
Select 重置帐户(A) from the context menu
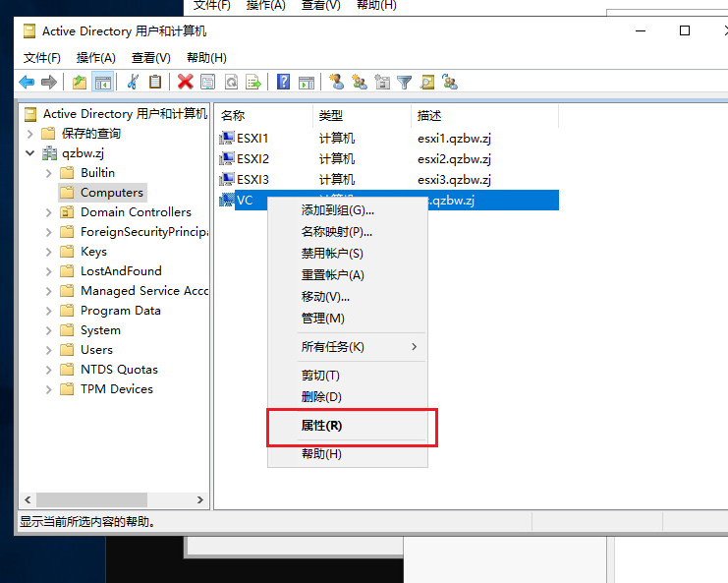point(332,275)
